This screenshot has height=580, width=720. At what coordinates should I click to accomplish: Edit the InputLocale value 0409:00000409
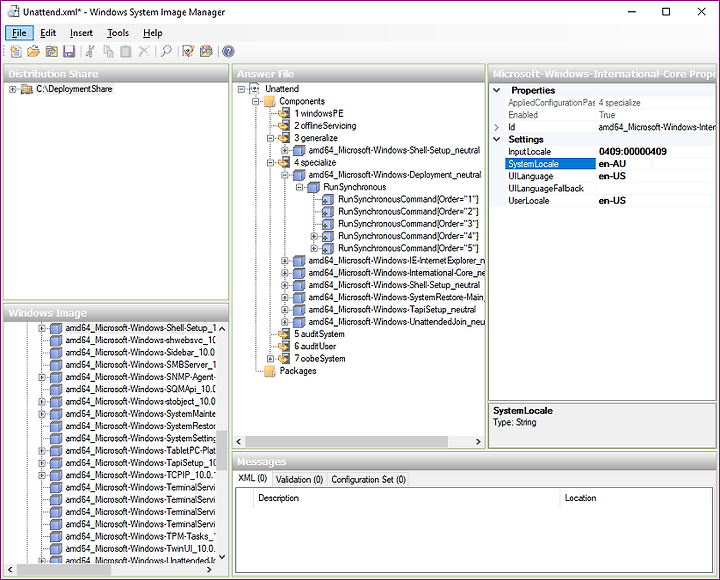(x=656, y=152)
